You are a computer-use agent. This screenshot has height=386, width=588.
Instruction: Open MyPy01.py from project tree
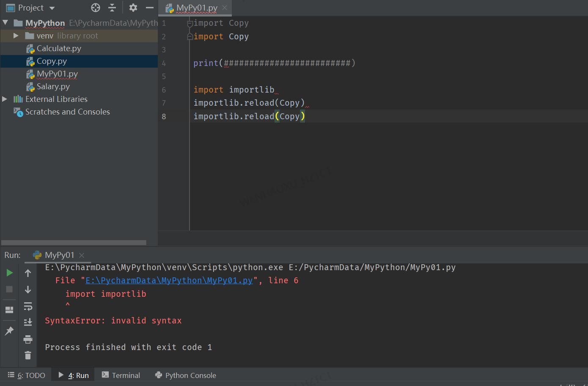(x=57, y=74)
